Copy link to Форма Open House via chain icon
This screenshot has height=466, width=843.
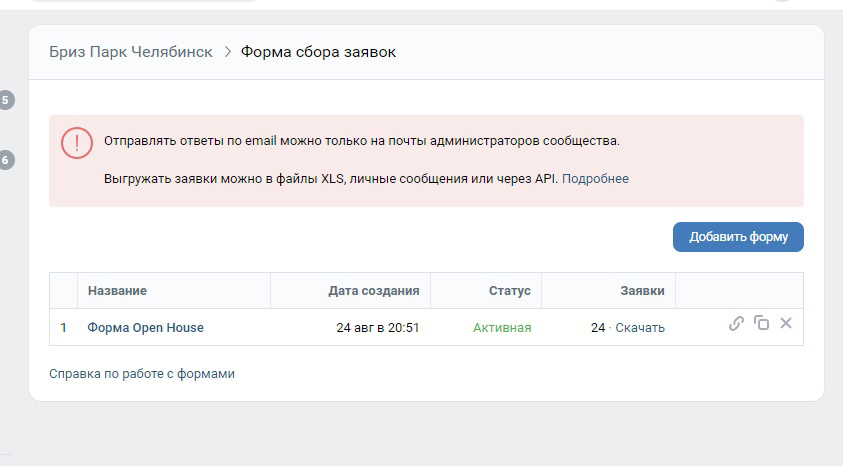pos(736,323)
